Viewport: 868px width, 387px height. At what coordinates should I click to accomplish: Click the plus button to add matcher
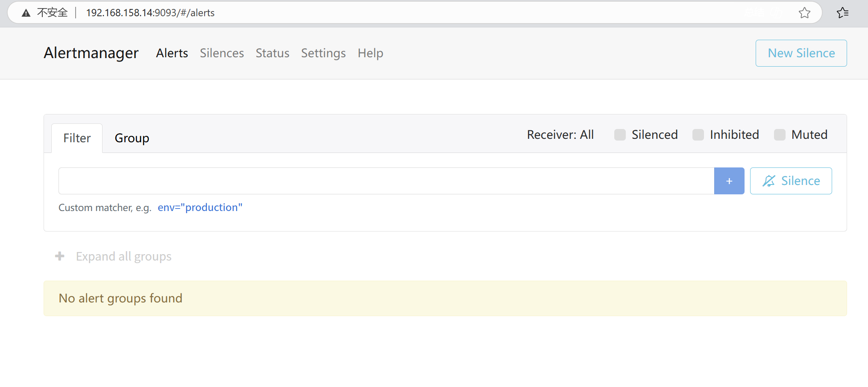coord(729,181)
